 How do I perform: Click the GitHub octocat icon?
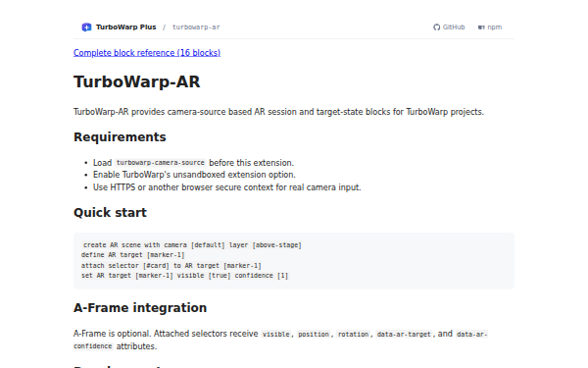pyautogui.click(x=436, y=27)
